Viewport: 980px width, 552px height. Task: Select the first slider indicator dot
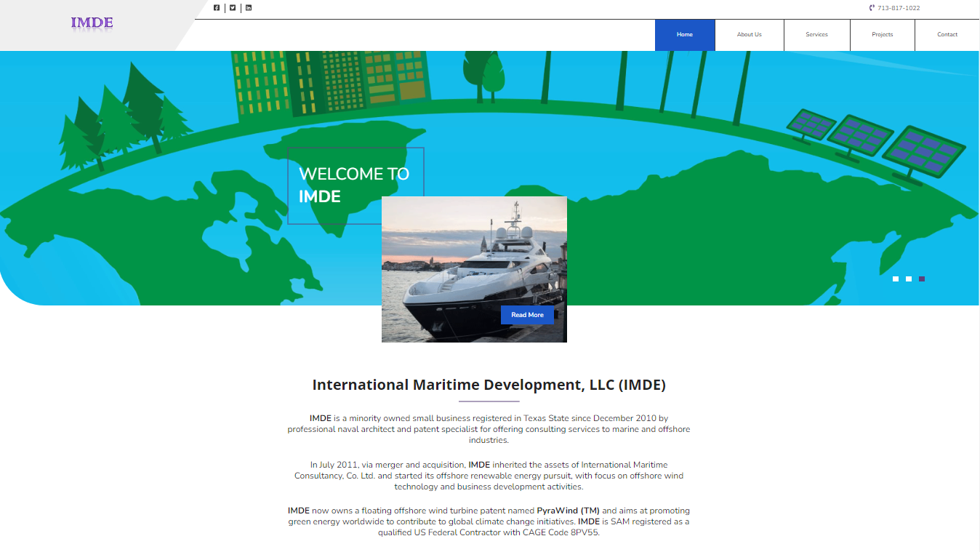tap(896, 279)
